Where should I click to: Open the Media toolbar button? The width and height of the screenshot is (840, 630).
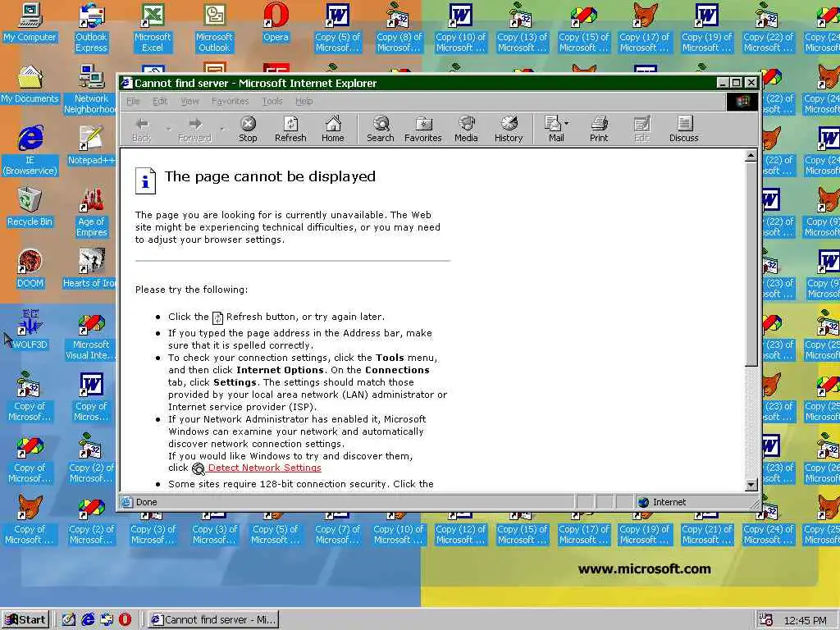(x=466, y=129)
